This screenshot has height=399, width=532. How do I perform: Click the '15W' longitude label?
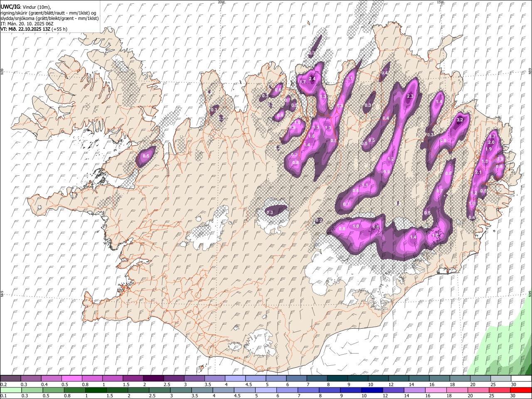coord(440,2)
